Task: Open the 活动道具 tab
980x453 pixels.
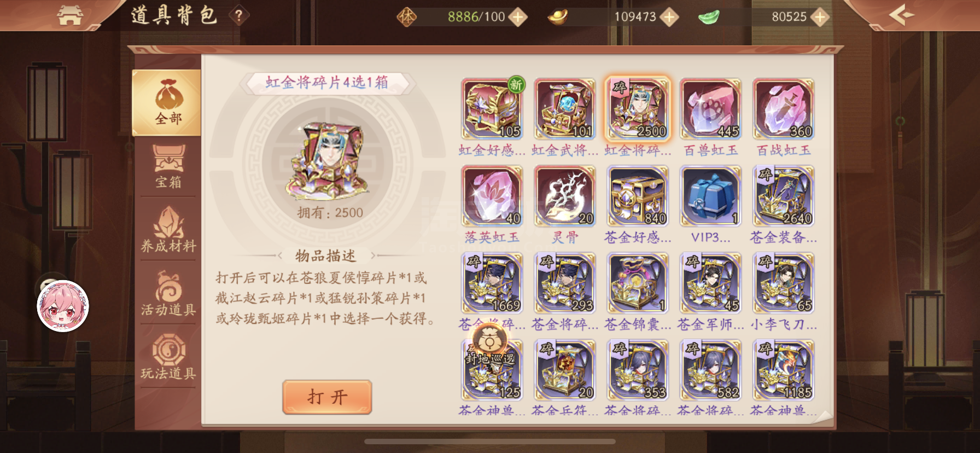Action: tap(168, 294)
